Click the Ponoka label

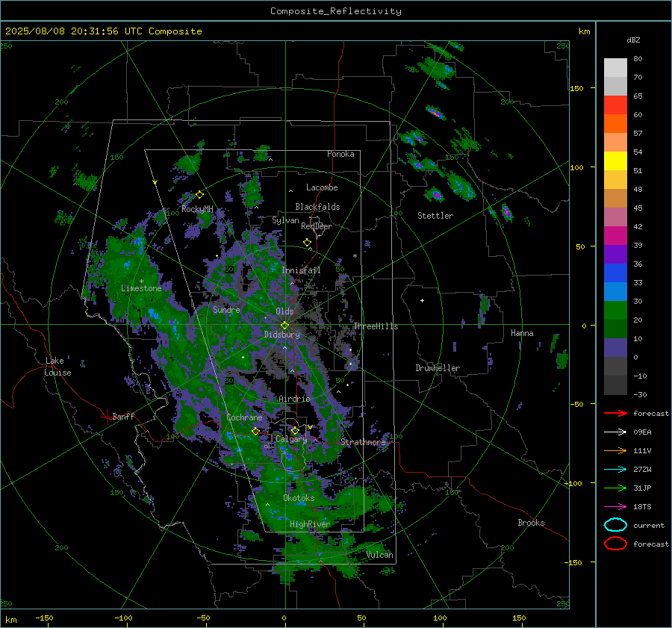(340, 154)
